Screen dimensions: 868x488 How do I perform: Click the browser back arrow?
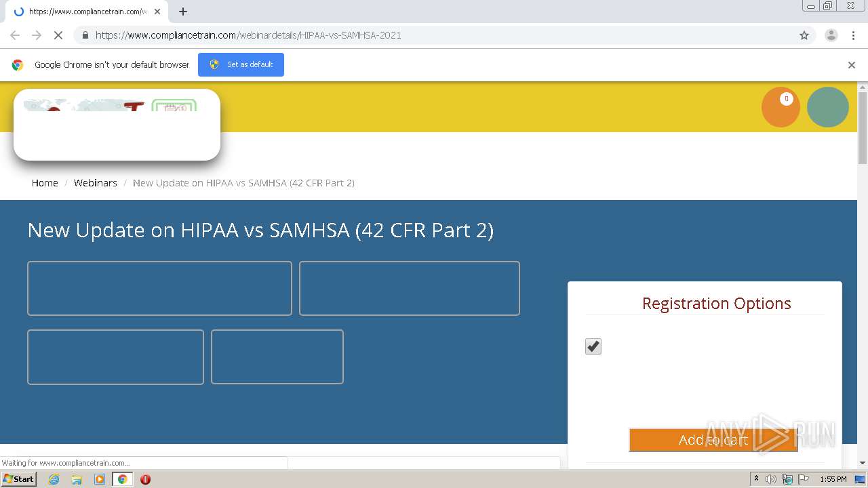pos(15,35)
